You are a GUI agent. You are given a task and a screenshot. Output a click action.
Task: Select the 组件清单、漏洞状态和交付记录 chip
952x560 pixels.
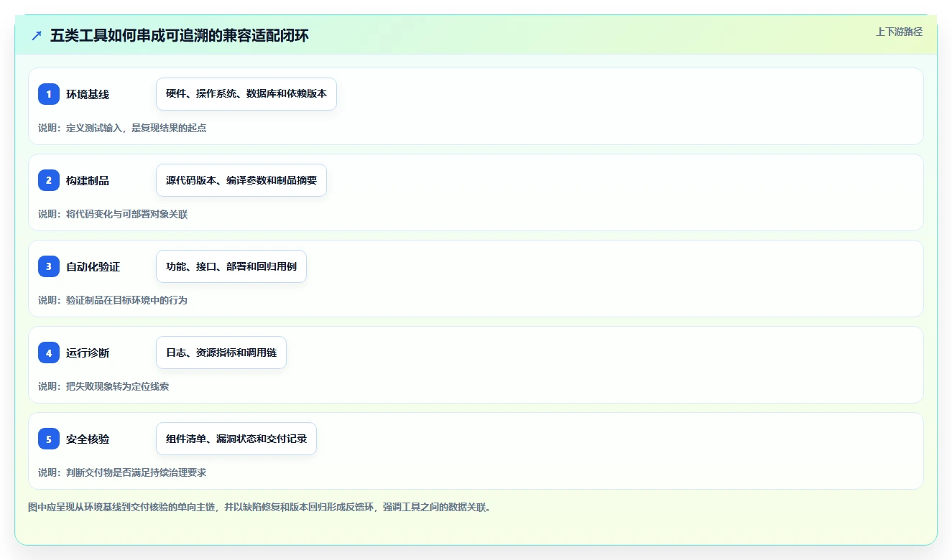(236, 439)
